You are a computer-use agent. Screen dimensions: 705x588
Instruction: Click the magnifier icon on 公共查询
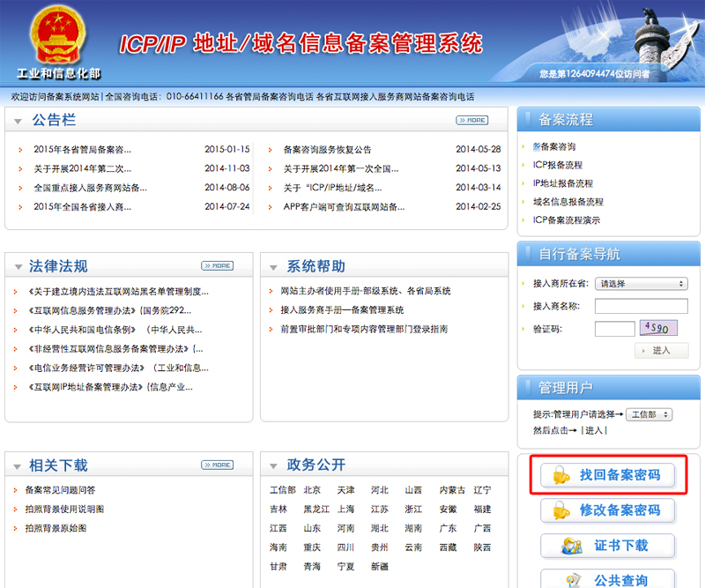[573, 580]
